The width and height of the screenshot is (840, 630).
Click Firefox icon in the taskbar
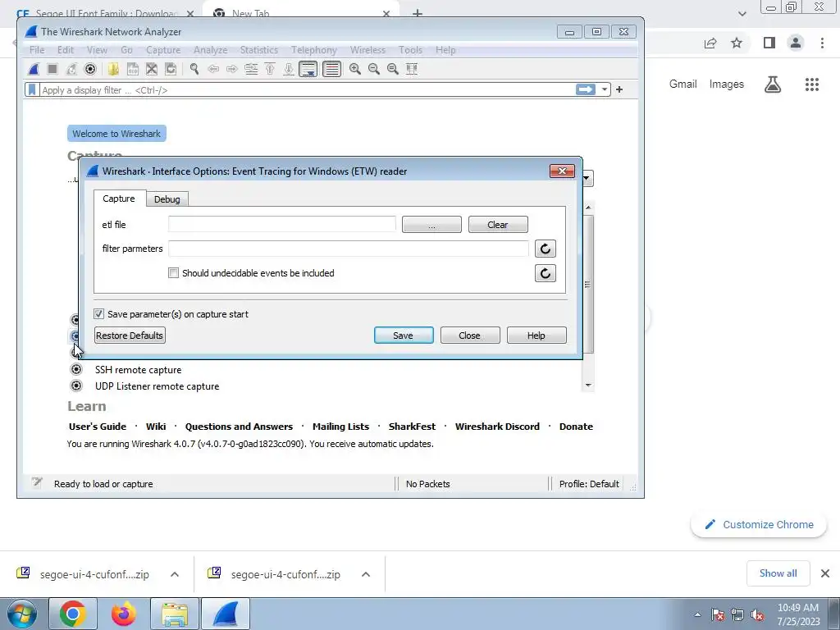[124, 614]
